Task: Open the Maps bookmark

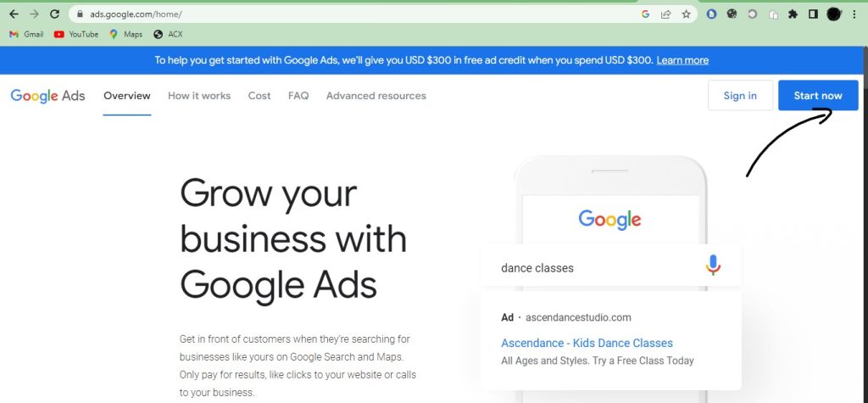Action: (125, 35)
